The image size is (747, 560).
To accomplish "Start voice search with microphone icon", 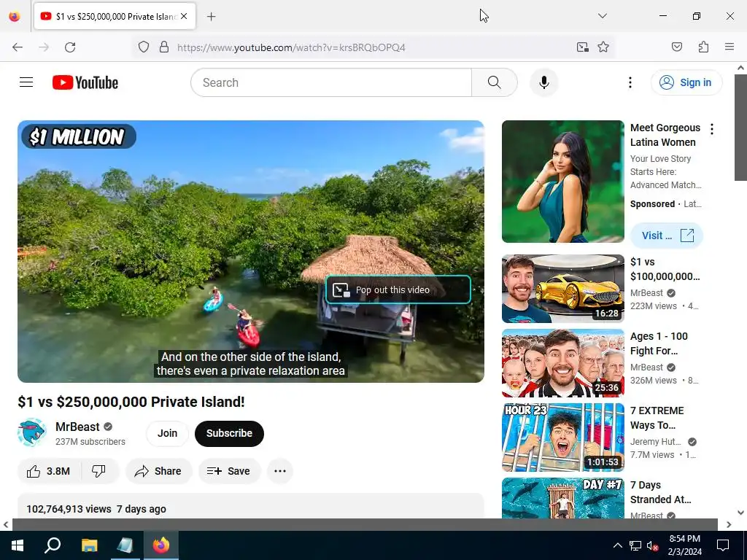I will point(543,82).
